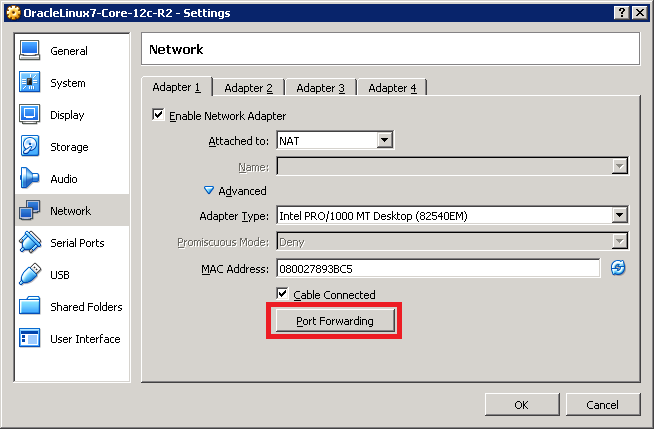The image size is (654, 429).
Task: Generate a new random MAC address
Action: tap(618, 268)
